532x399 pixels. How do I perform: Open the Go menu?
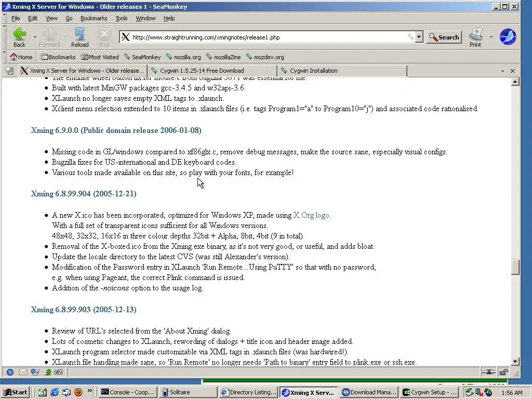pyautogui.click(x=69, y=18)
